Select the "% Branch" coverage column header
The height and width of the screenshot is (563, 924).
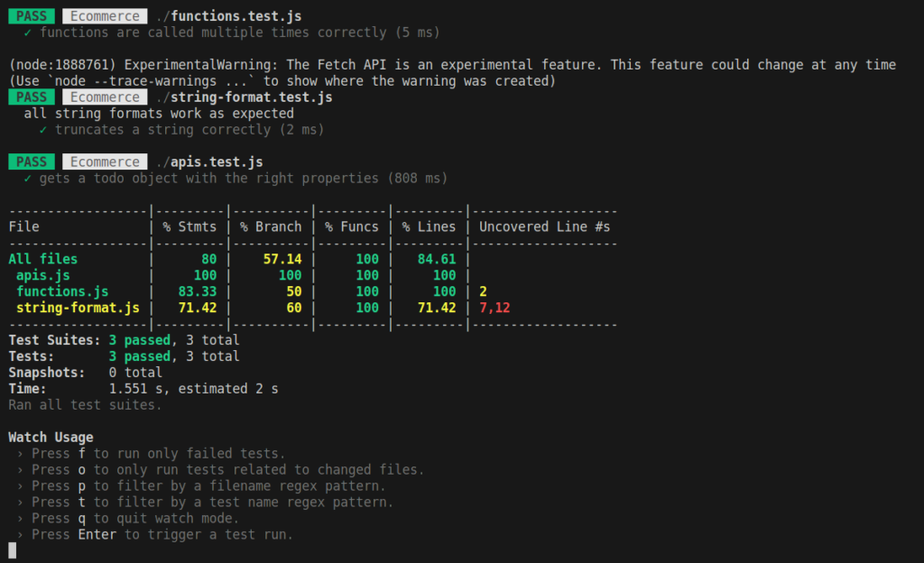click(x=271, y=227)
